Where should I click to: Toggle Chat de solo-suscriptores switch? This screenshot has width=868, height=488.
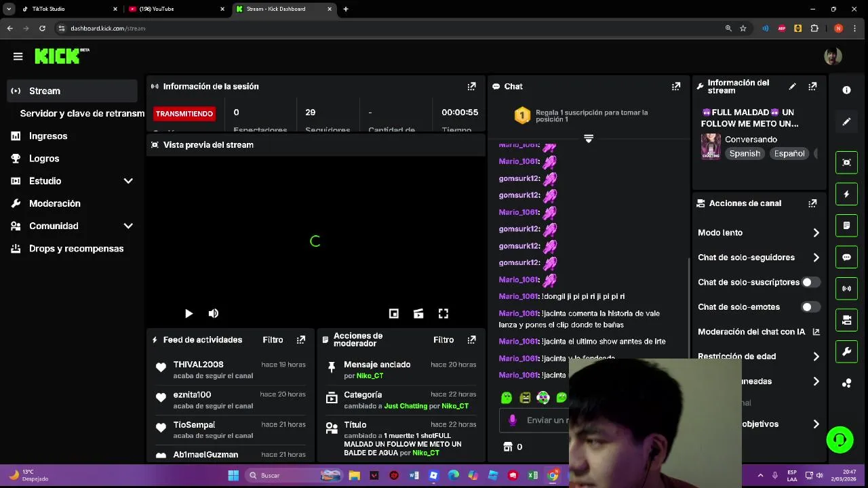[810, 282]
